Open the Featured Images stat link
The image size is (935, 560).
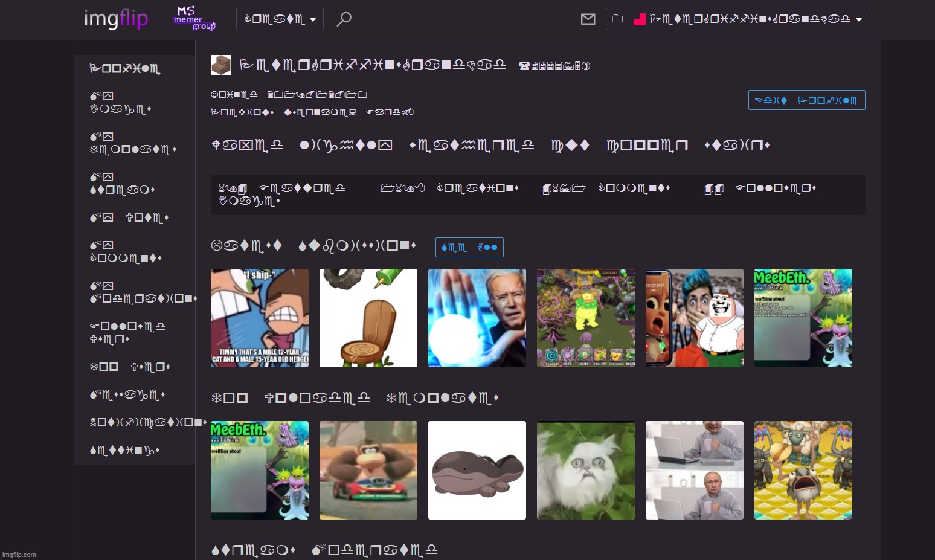point(281,194)
